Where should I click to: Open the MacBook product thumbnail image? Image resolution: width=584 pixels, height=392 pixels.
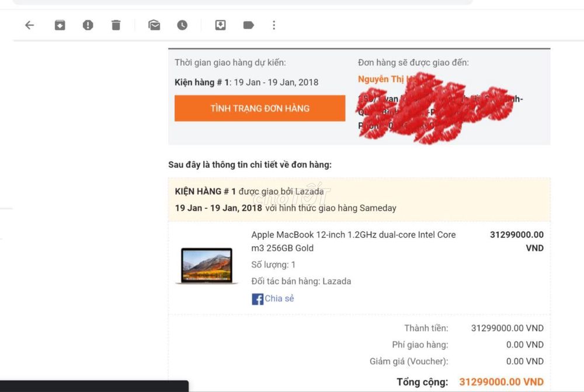point(207,266)
